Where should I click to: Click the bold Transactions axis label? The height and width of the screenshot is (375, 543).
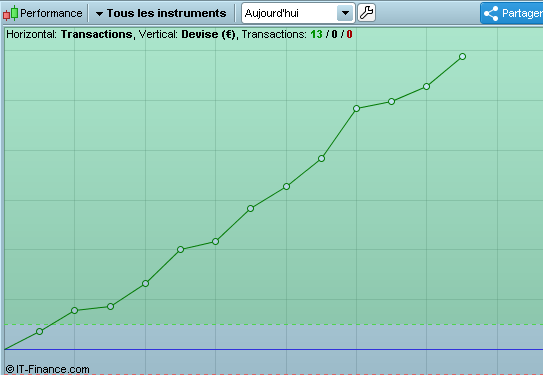97,34
